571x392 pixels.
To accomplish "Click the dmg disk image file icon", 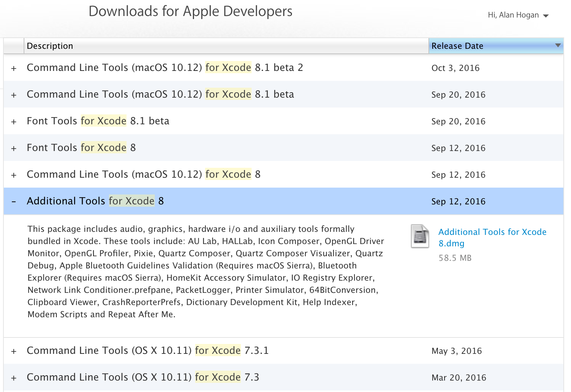I will [420, 236].
